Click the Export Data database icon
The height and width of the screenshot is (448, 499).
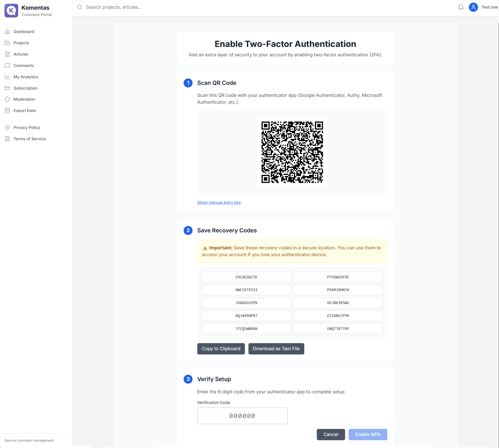click(x=7, y=111)
